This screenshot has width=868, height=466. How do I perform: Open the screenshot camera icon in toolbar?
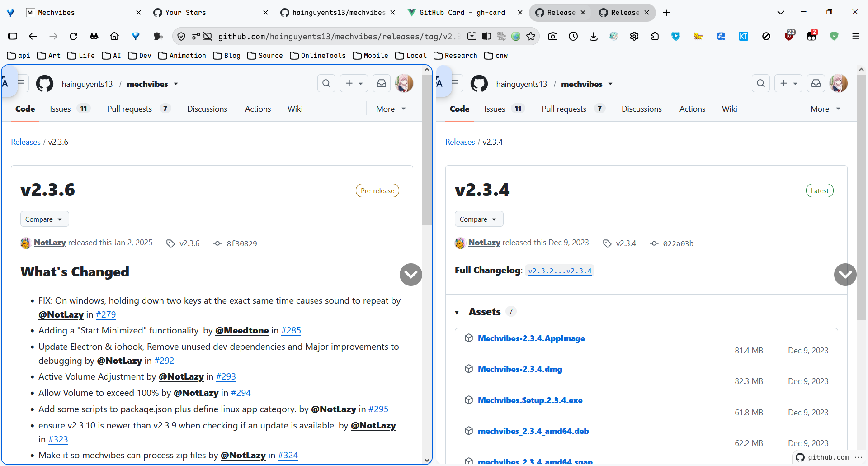tap(552, 36)
